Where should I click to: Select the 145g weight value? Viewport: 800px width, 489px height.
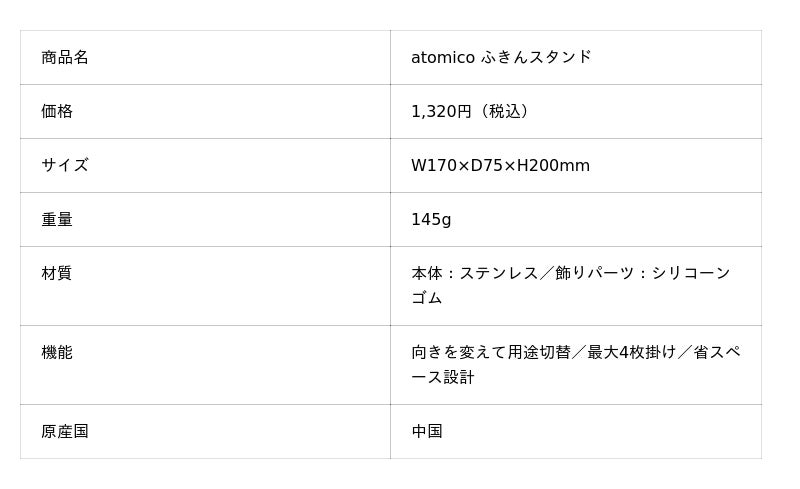coord(431,219)
